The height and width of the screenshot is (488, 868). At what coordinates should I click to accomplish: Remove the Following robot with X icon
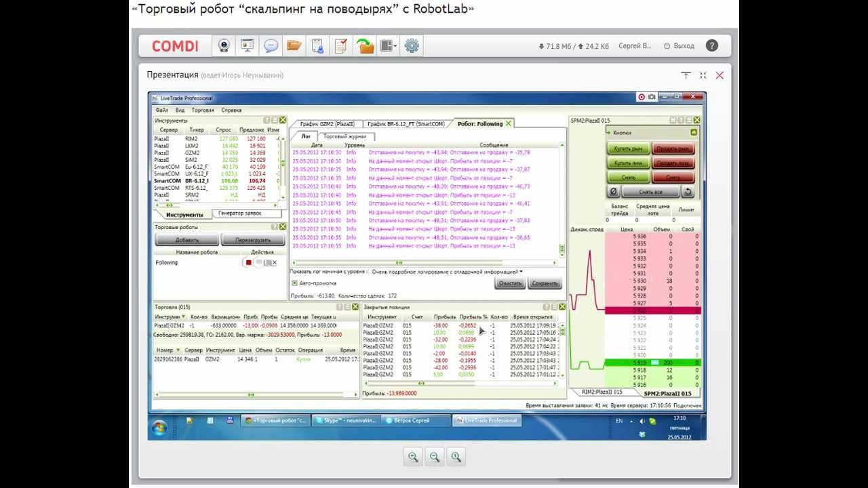274,262
